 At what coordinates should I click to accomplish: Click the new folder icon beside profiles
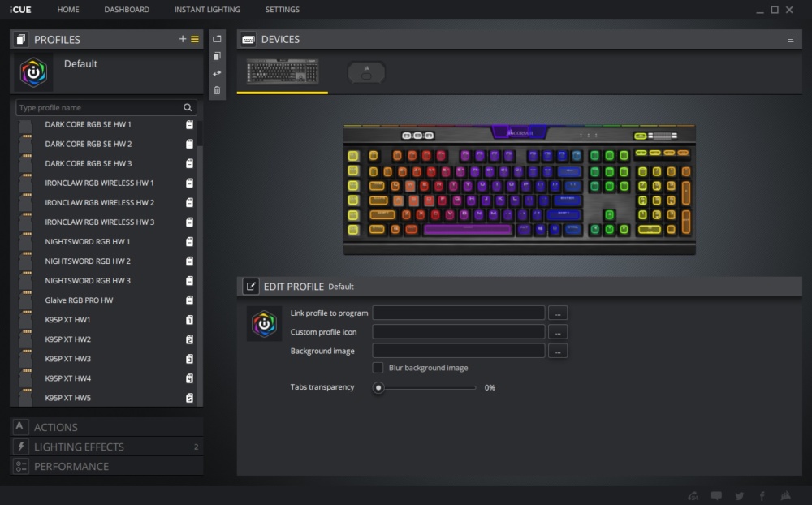(x=217, y=39)
